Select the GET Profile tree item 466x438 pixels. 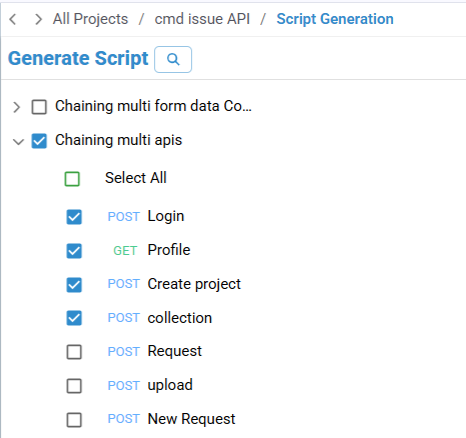click(152, 250)
